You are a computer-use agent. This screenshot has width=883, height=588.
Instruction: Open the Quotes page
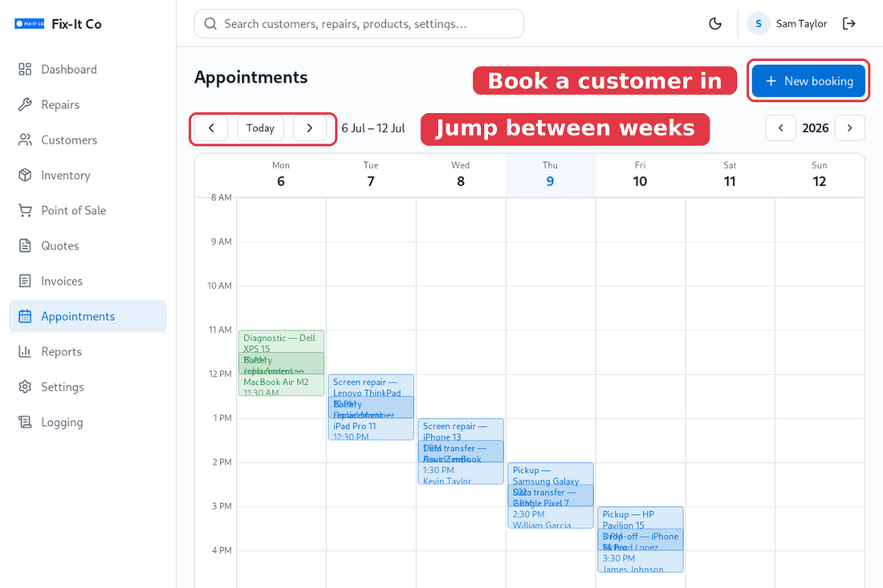pyautogui.click(x=87, y=246)
